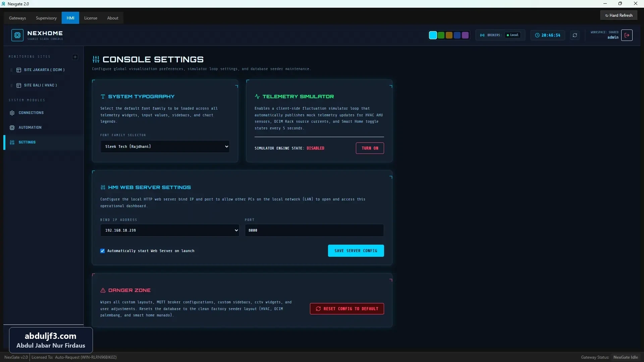Click the logout icon next to admin
Screen dimensions: 644x362
(x=627, y=35)
